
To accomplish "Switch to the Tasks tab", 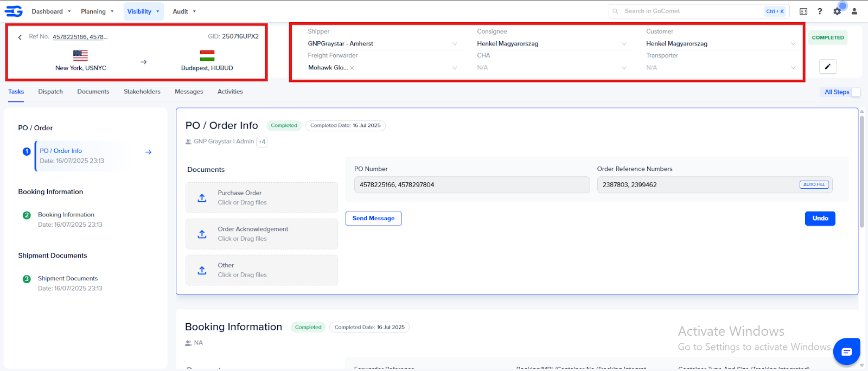I will pyautogui.click(x=16, y=92).
